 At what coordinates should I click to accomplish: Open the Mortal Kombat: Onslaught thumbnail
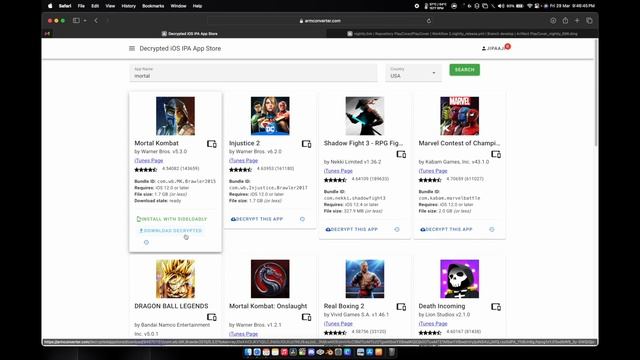click(270, 279)
